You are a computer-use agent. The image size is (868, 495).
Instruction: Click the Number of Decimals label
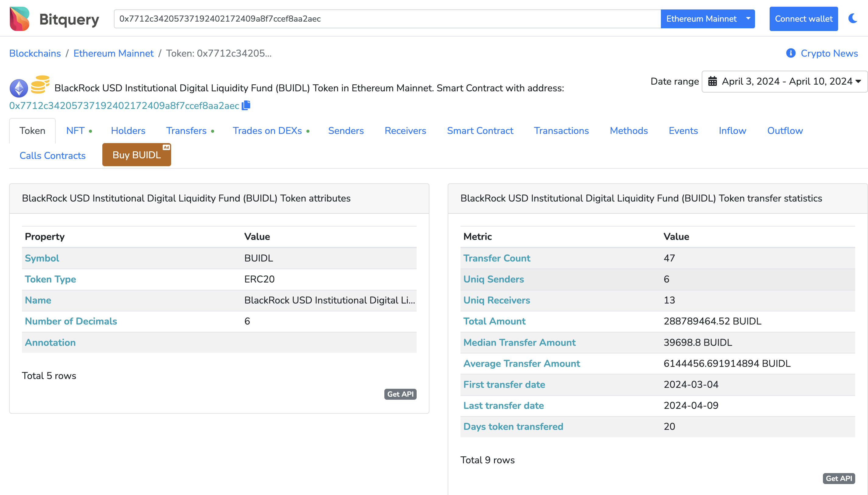tap(71, 321)
